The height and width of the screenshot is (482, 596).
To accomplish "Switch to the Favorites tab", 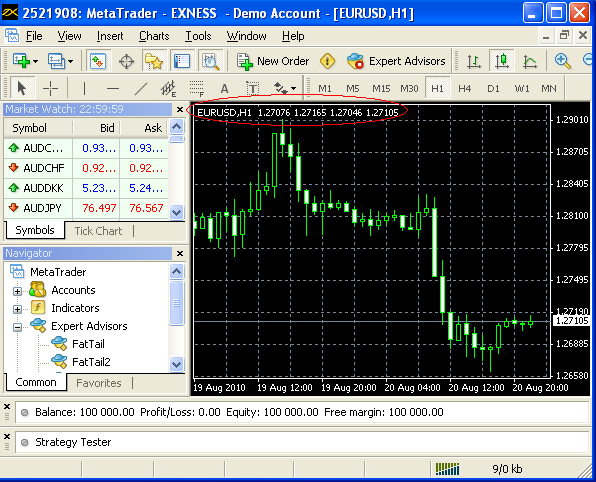I will coord(99,383).
